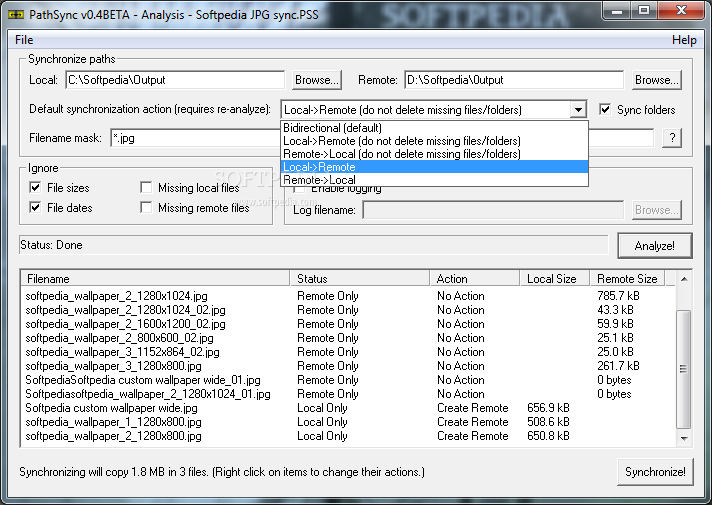Choose Bidirectional (default) from the list
This screenshot has width=712, height=505.
(x=434, y=128)
